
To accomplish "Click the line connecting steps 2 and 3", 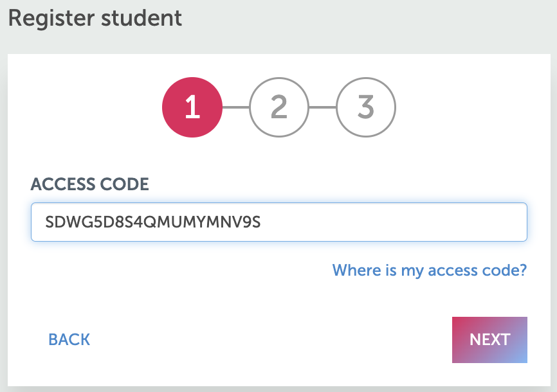I will coord(322,108).
